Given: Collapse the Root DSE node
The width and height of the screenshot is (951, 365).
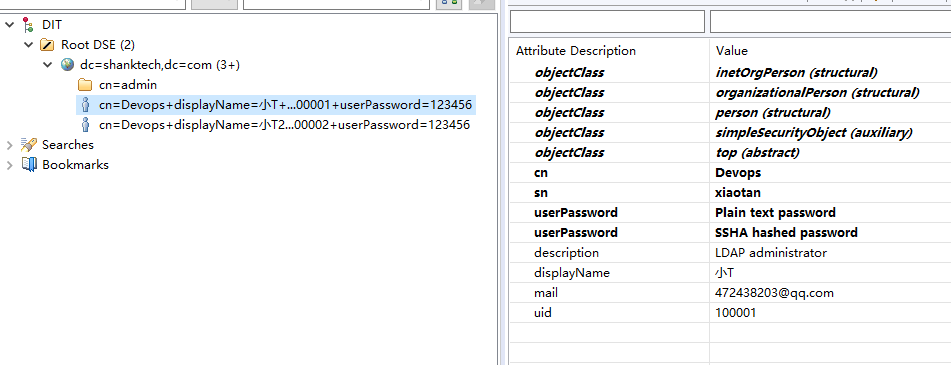Looking at the screenshot, I should 29,45.
